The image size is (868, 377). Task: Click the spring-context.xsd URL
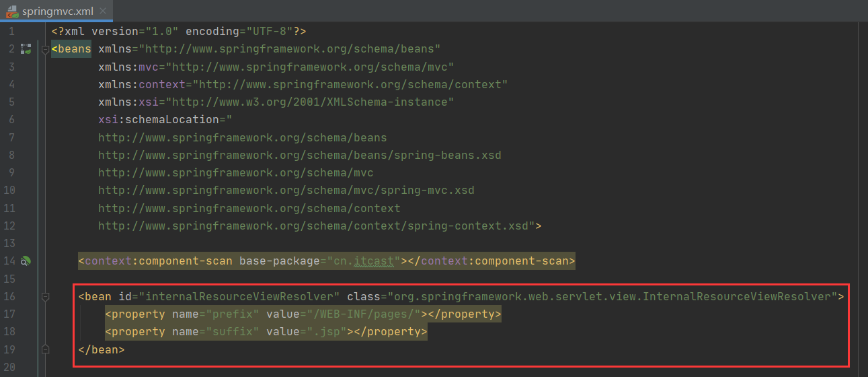point(313,226)
